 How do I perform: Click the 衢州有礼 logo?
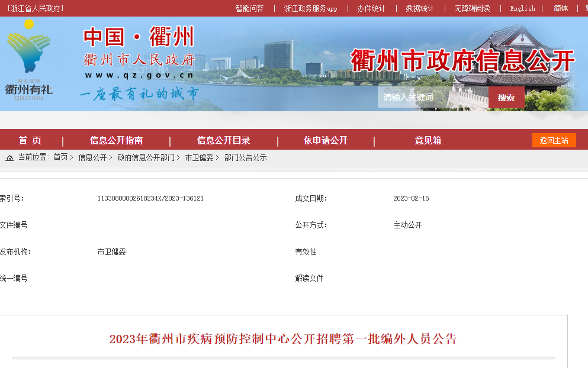(28, 60)
